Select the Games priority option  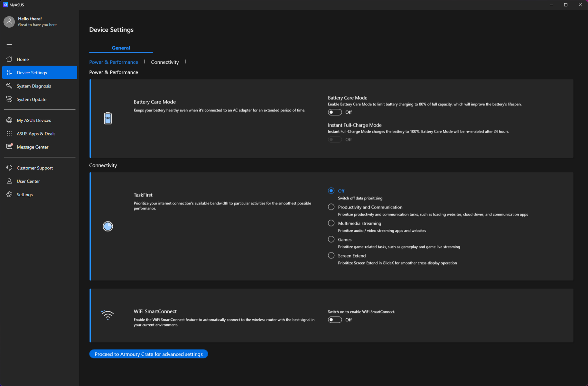pyautogui.click(x=331, y=239)
